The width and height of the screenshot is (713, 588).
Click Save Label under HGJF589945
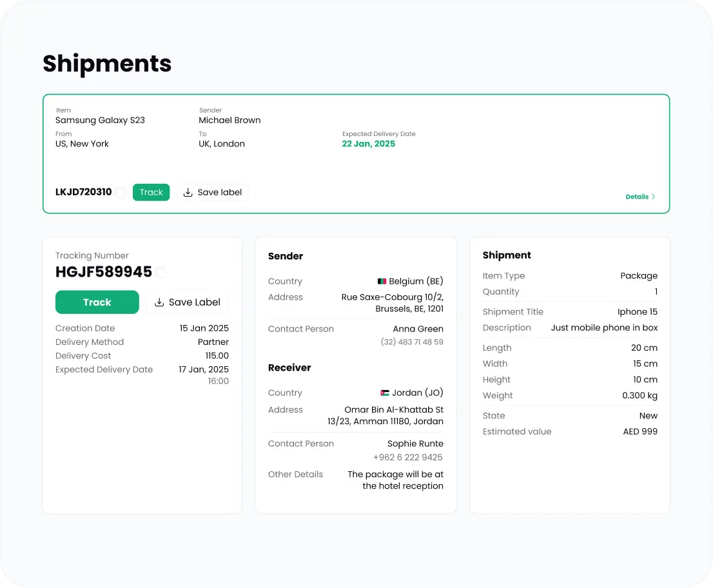point(187,302)
